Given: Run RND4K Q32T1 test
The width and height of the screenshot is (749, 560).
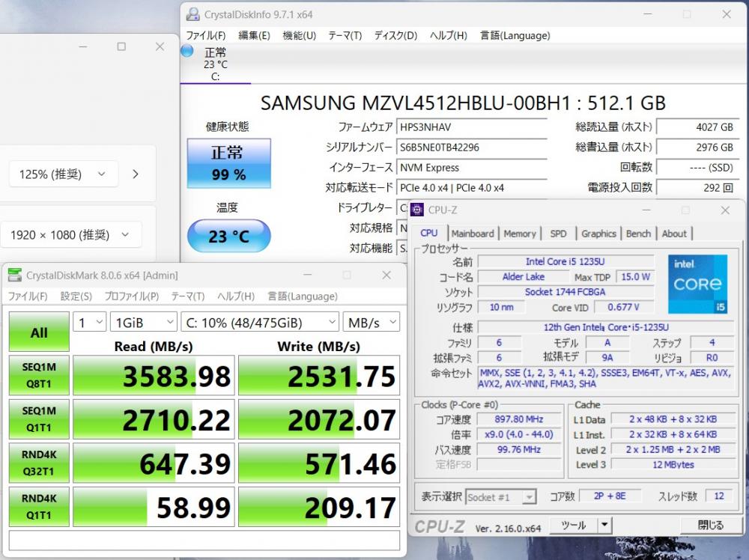Looking at the screenshot, I should tap(39, 463).
